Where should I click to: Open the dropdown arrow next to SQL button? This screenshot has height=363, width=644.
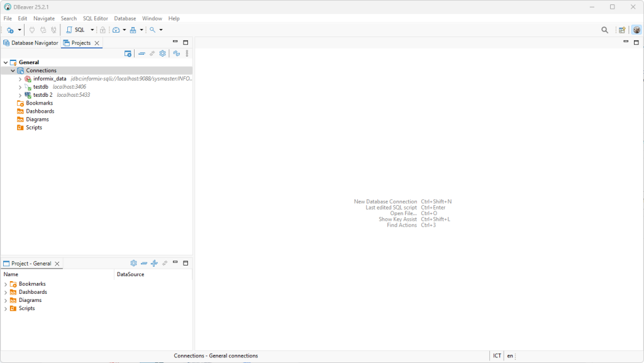[x=92, y=30]
